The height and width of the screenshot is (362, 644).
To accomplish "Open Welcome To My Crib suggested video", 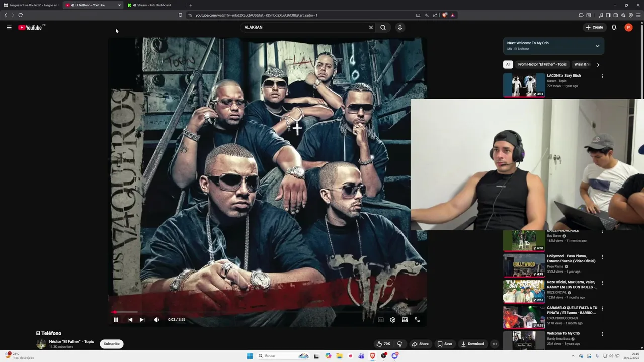I will (x=524, y=340).
